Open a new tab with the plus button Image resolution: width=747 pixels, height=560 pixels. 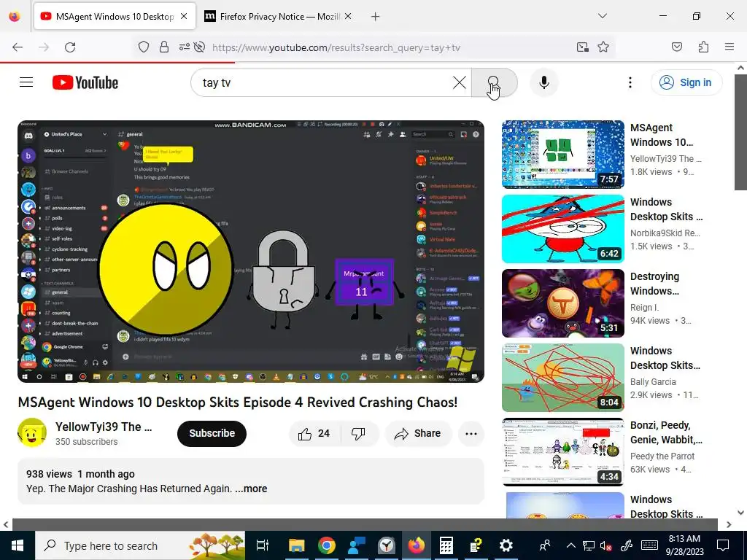pos(376,17)
